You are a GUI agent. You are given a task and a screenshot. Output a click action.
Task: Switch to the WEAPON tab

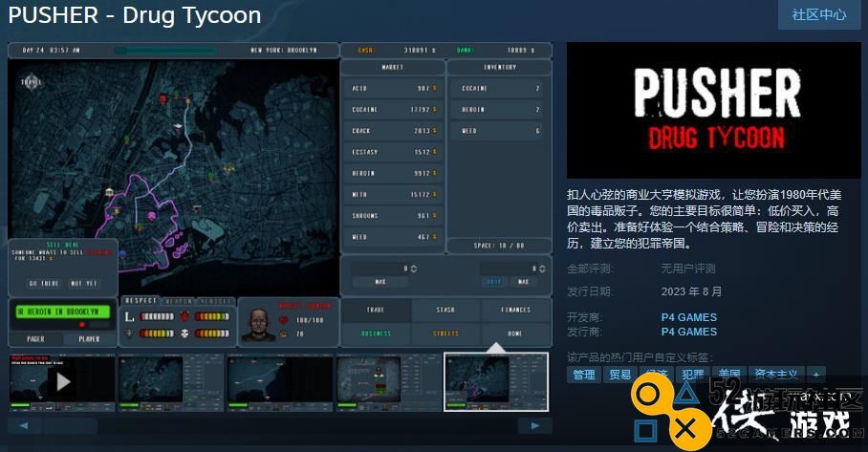click(x=179, y=301)
